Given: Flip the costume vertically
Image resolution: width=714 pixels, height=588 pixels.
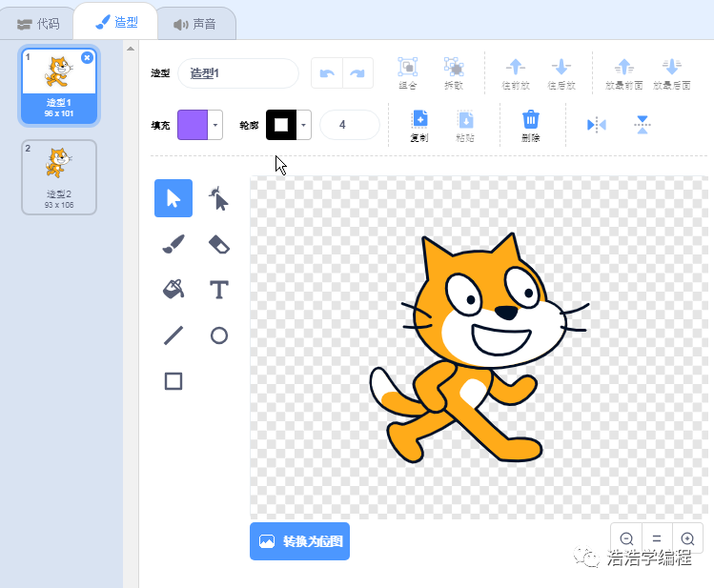Looking at the screenshot, I should click(x=643, y=125).
